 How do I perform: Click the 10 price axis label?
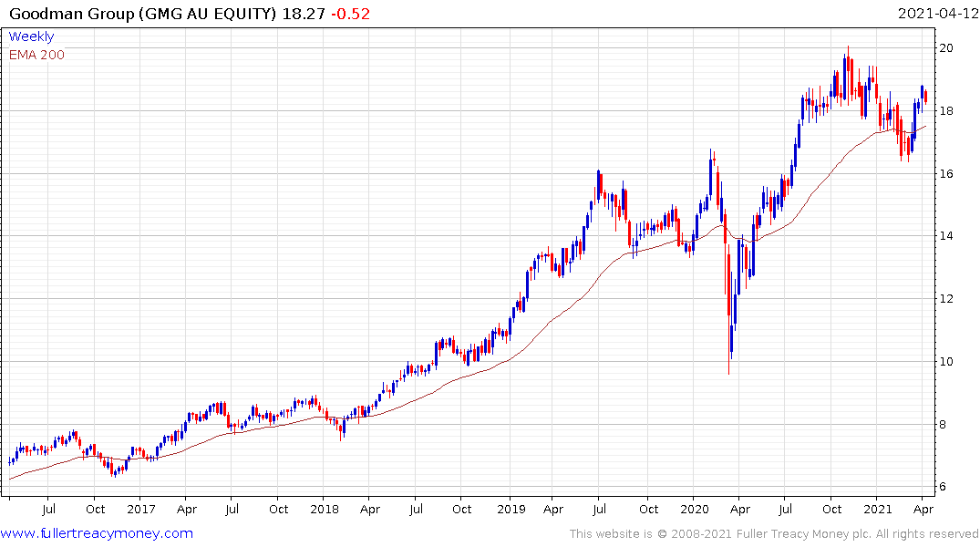coord(945,361)
